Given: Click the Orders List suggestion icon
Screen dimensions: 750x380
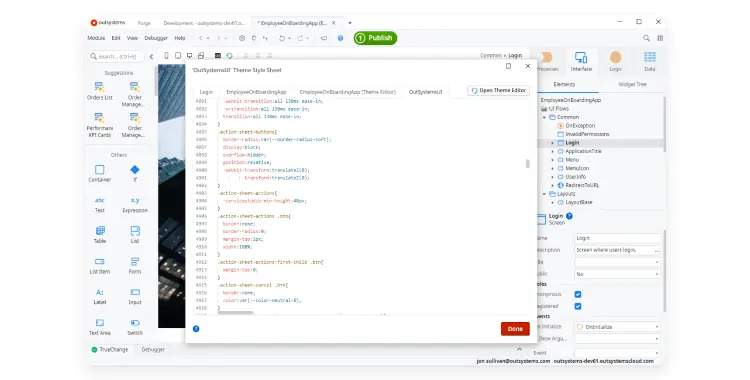Looking at the screenshot, I should tap(99, 87).
